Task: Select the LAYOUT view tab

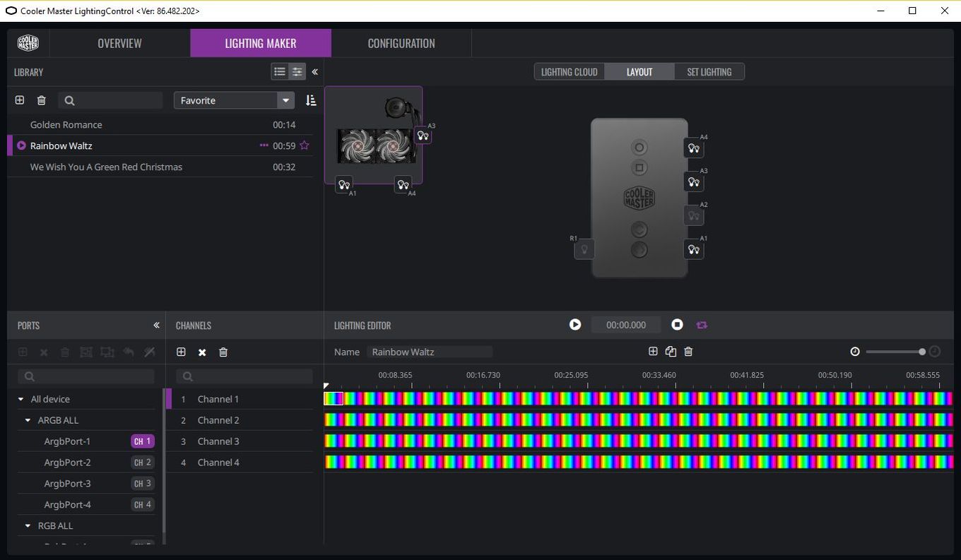Action: pyautogui.click(x=639, y=72)
